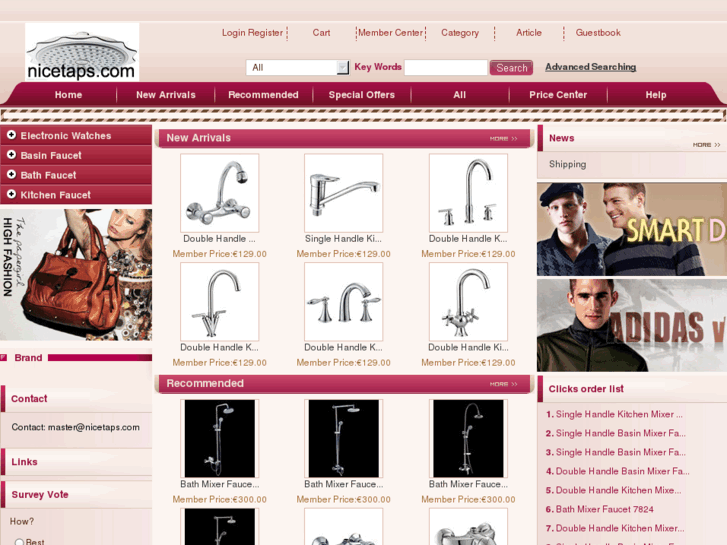The height and width of the screenshot is (545, 727).
Task: Click MORE in Recommended header
Action: click(x=503, y=384)
